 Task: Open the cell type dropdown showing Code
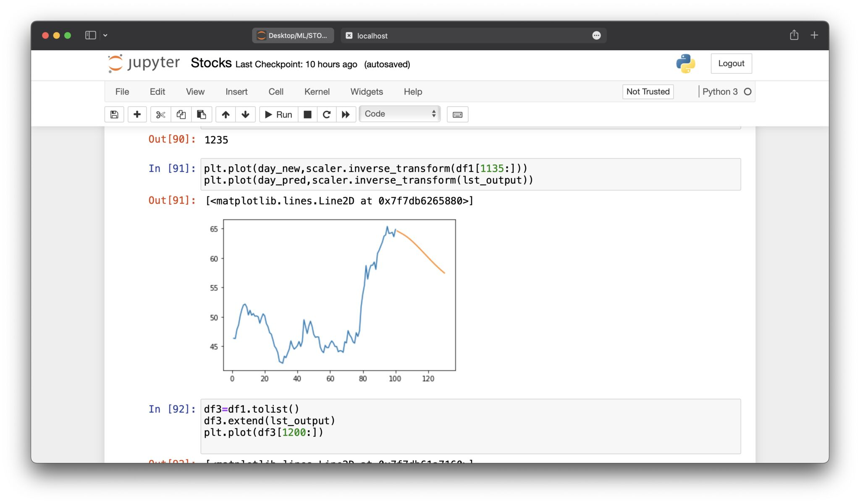(399, 113)
